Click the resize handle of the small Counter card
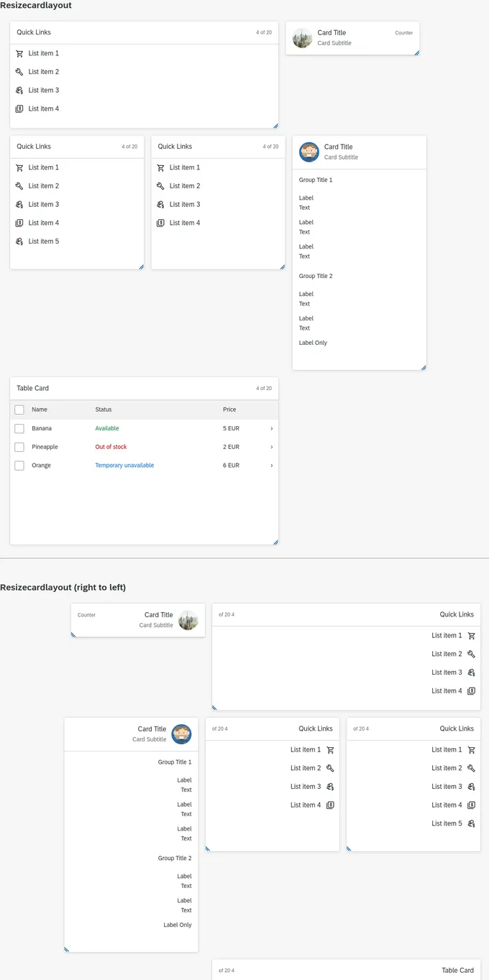This screenshot has height=980, width=489. pos(416,52)
